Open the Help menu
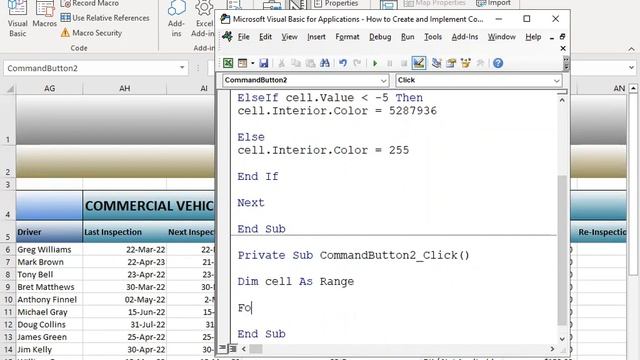This screenshot has width=640, height=360. click(x=533, y=37)
